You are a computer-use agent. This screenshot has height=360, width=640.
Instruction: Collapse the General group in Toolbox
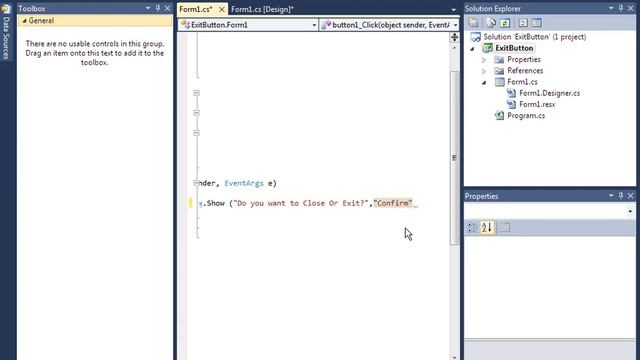coord(24,21)
